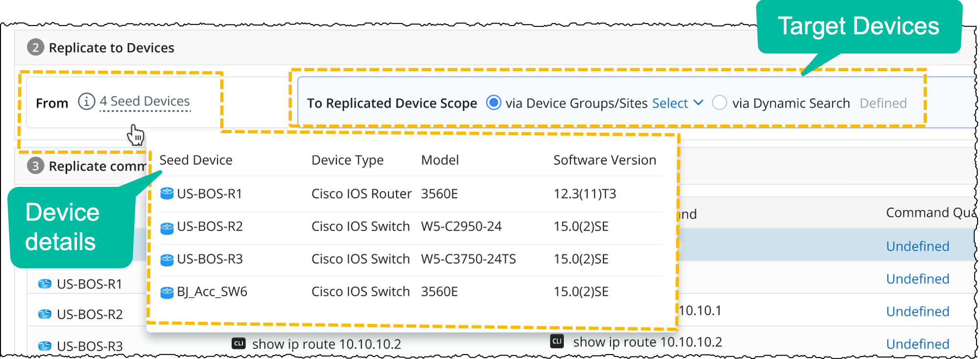This screenshot has width=980, height=359.
Task: Select the via Device Groups/Sites radio button
Action: [x=493, y=103]
